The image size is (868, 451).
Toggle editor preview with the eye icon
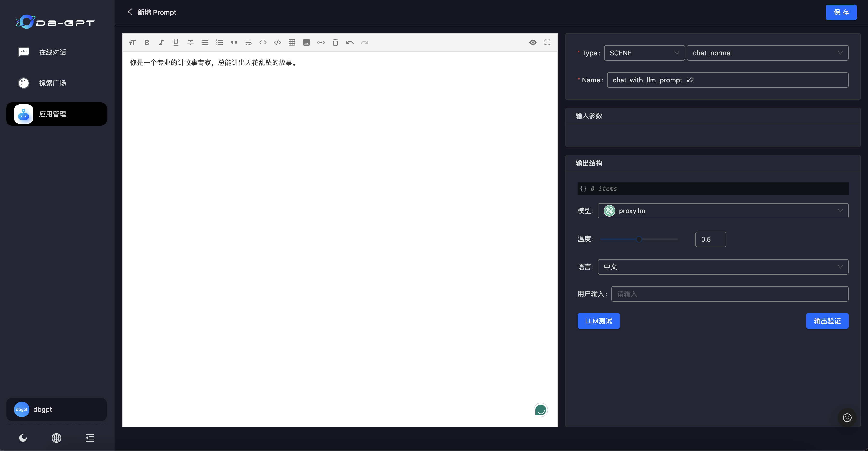pyautogui.click(x=533, y=43)
